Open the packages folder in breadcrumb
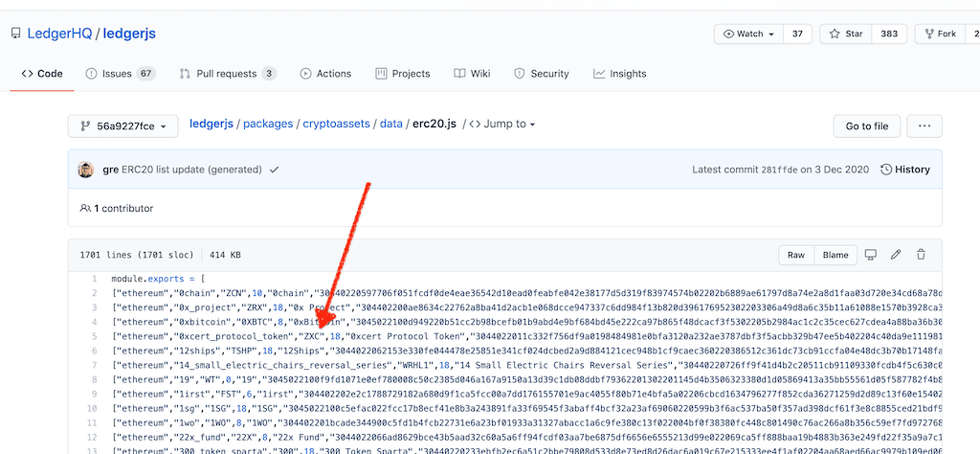This screenshot has width=980, height=454. tap(268, 124)
